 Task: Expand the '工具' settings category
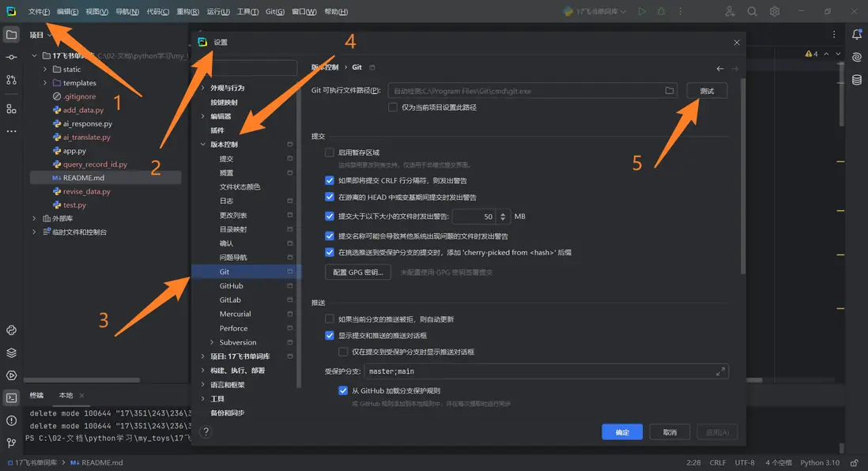(202, 398)
